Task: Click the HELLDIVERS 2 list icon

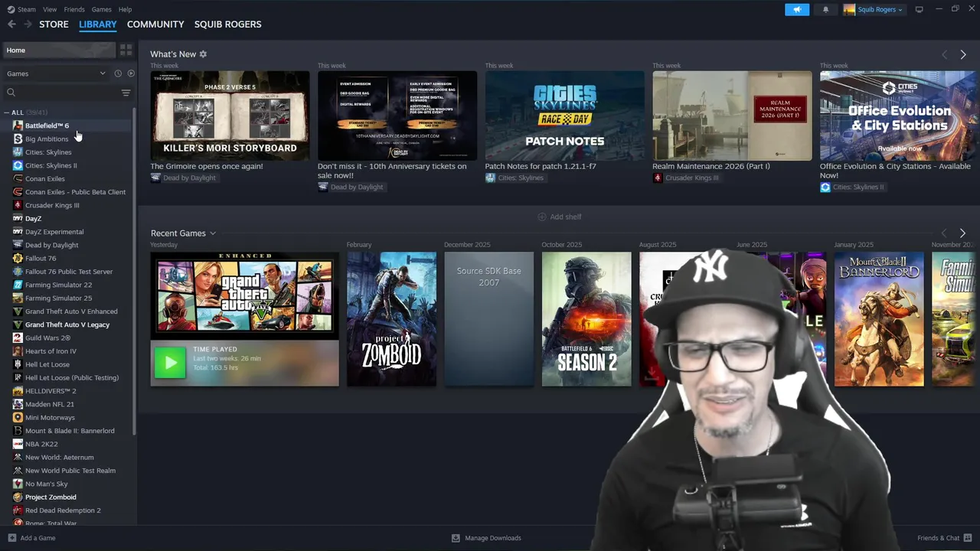Action: [18, 391]
